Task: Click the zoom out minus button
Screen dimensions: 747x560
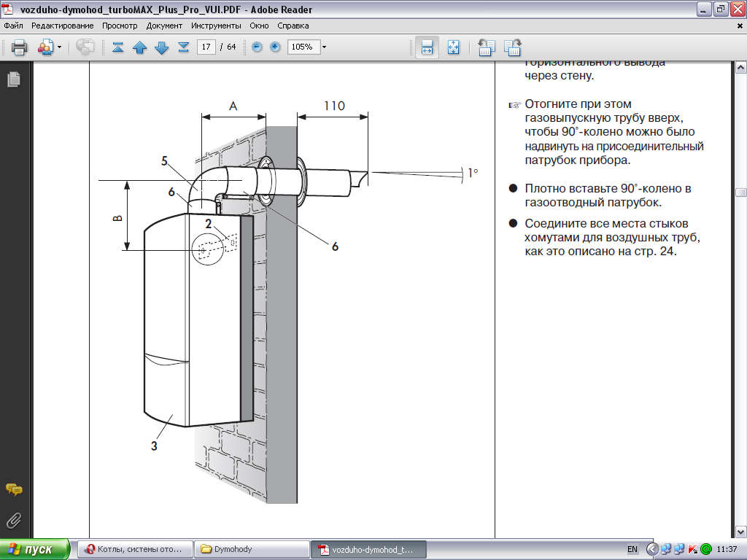Action: (x=257, y=47)
